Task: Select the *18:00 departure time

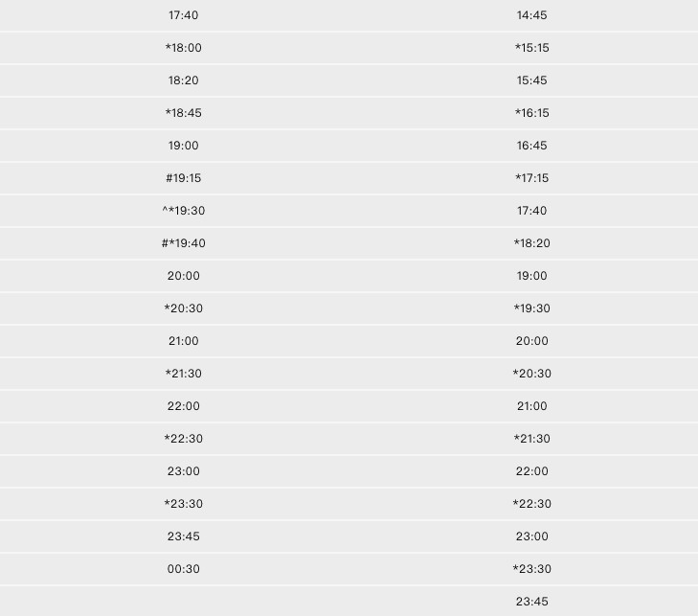Action: (184, 48)
